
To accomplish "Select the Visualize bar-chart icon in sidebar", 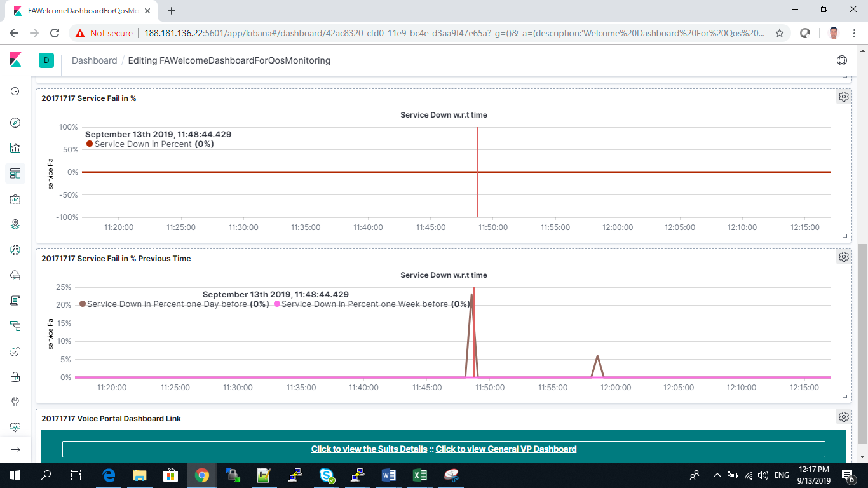I will point(15,147).
